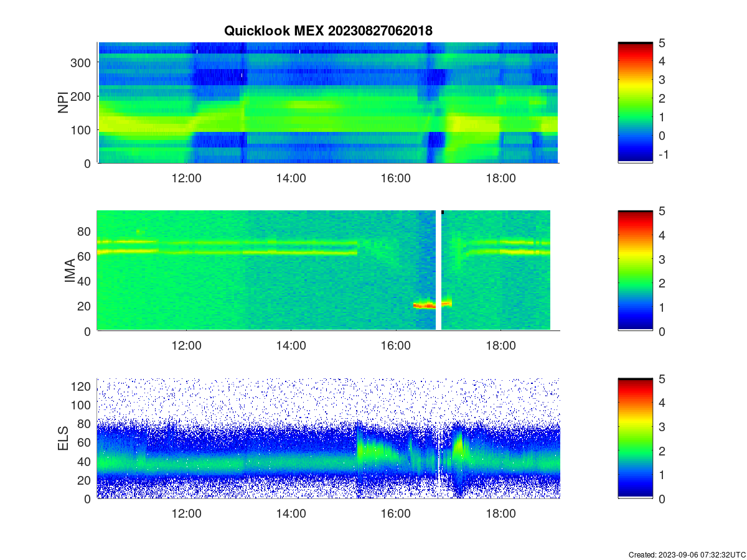Click the "12:00" tick under IMA panel
The width and height of the screenshot is (747, 560).
click(186, 345)
